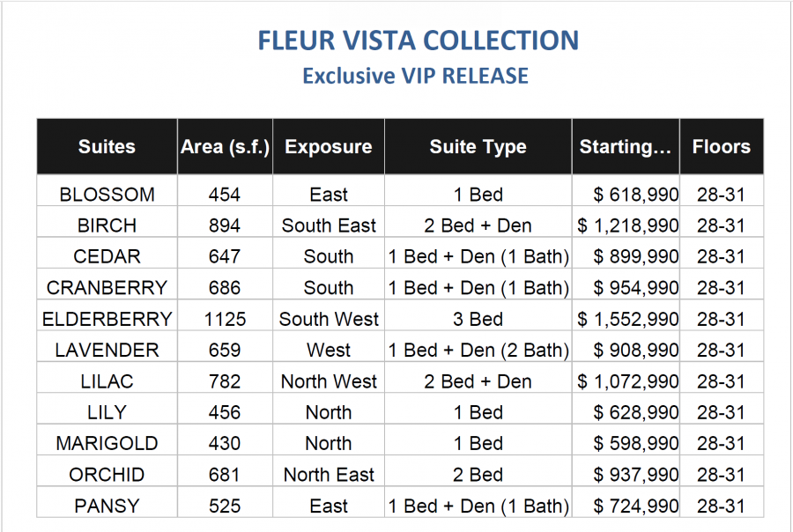This screenshot has width=793, height=532.
Task: Select the LAVENDER suite cell
Action: [x=107, y=350]
